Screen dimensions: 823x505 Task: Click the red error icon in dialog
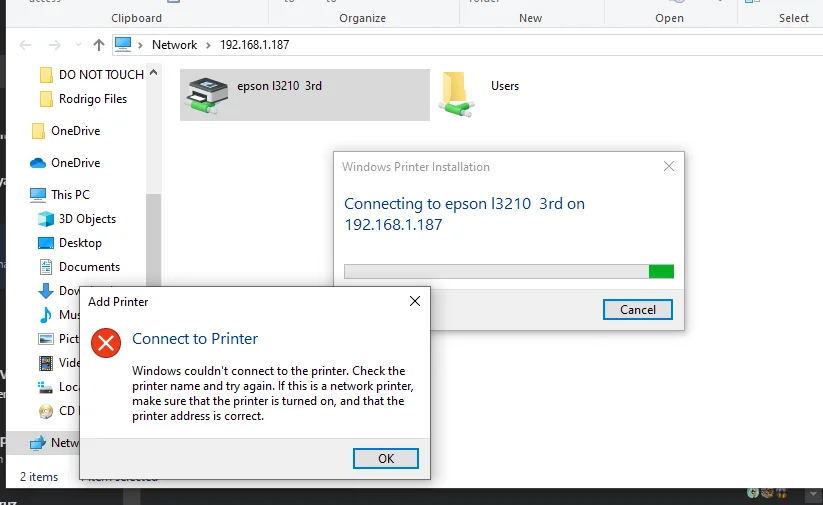(x=106, y=343)
